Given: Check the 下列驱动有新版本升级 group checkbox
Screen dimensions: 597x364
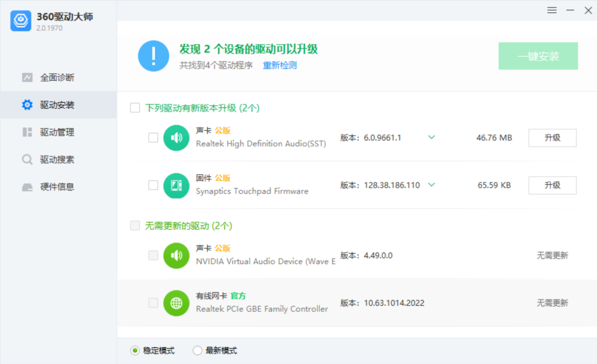Looking at the screenshot, I should coord(135,108).
